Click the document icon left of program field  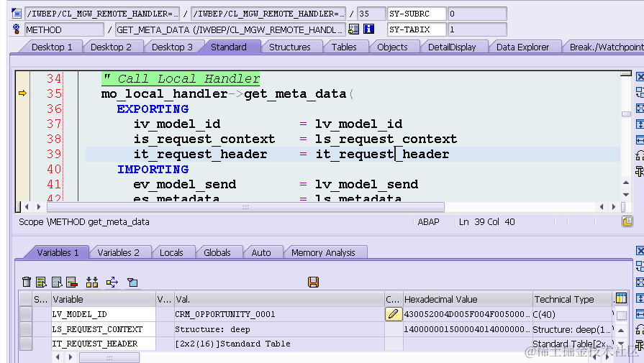17,14
